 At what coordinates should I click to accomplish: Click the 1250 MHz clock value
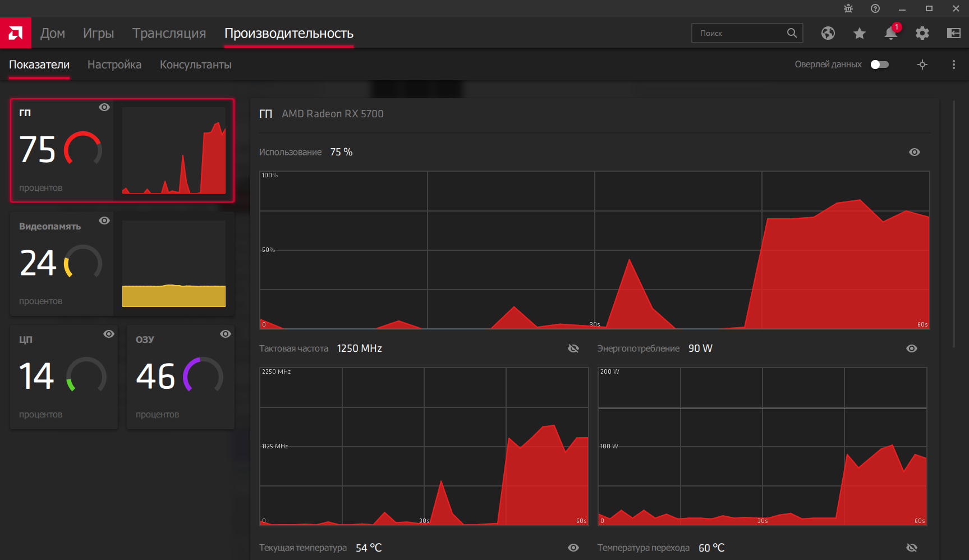pos(360,348)
